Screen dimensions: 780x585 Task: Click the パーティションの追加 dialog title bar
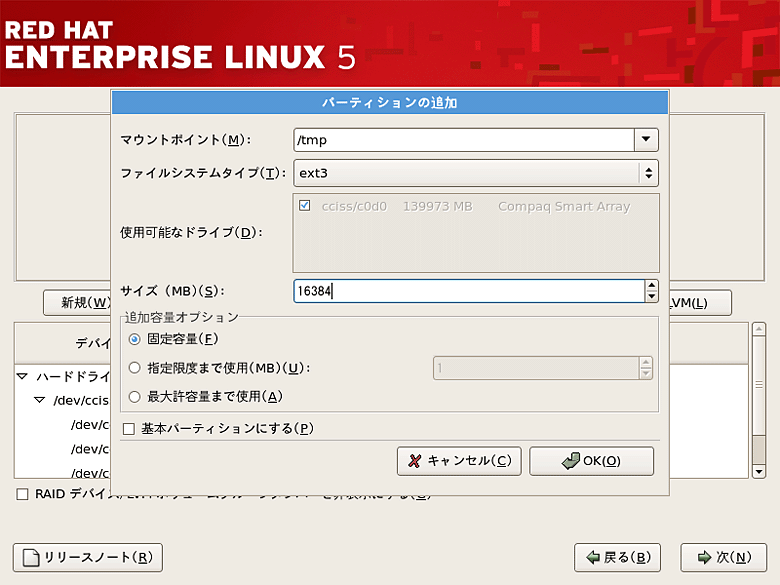(390, 102)
